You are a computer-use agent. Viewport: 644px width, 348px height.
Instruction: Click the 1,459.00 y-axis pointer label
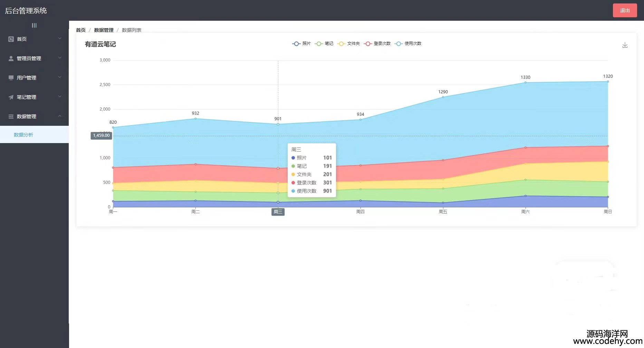pyautogui.click(x=101, y=135)
